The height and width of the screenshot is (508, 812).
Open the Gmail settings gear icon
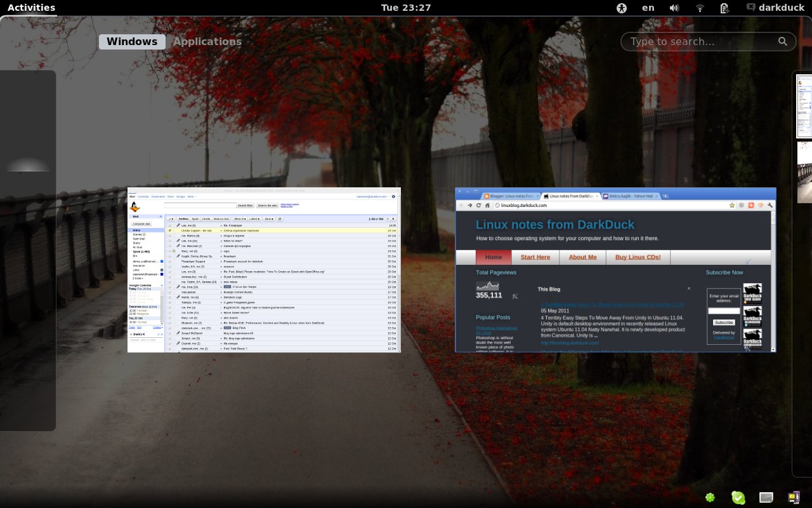(394, 197)
